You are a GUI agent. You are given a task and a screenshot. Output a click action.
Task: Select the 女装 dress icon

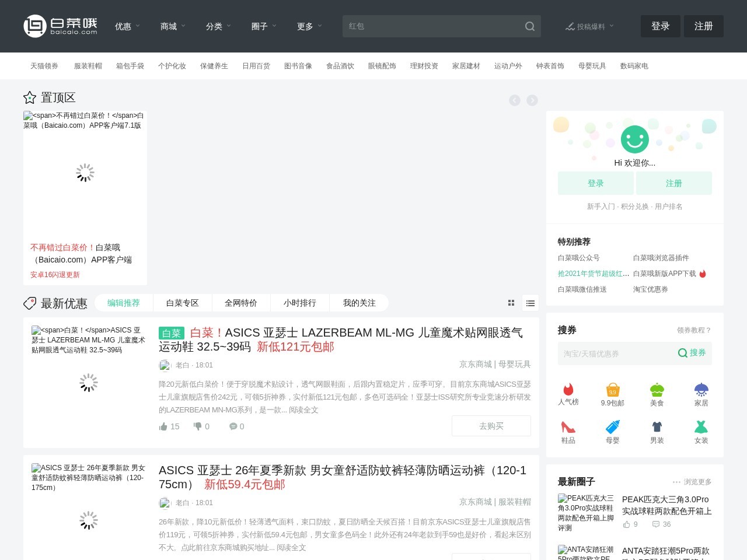pos(701,427)
